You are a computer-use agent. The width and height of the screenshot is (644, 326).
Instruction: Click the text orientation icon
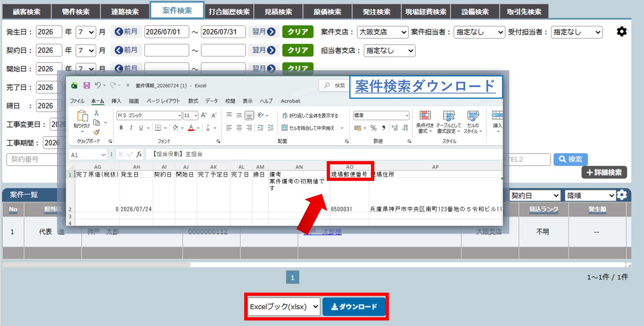click(261, 115)
